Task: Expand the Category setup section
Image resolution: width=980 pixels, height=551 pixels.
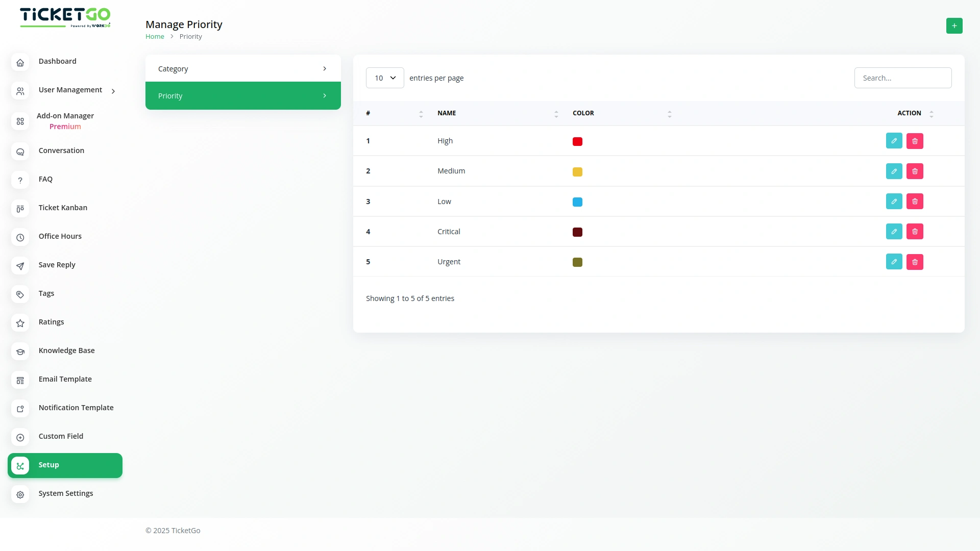Action: click(243, 68)
